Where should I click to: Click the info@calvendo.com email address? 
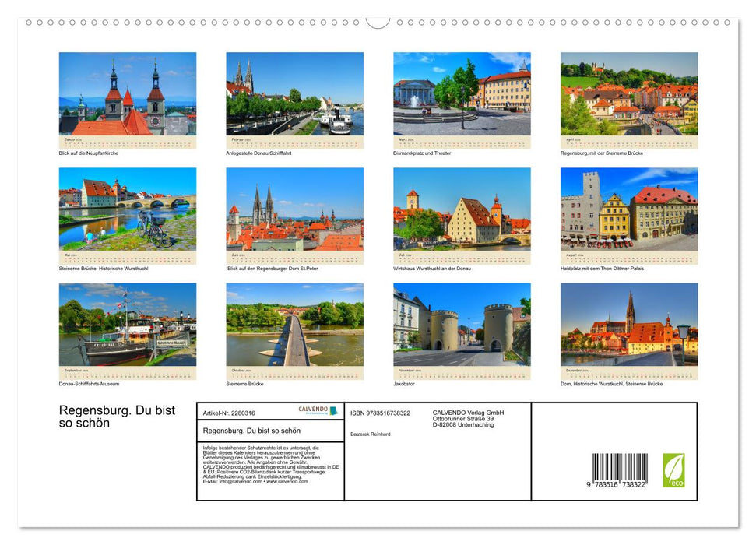click(237, 481)
